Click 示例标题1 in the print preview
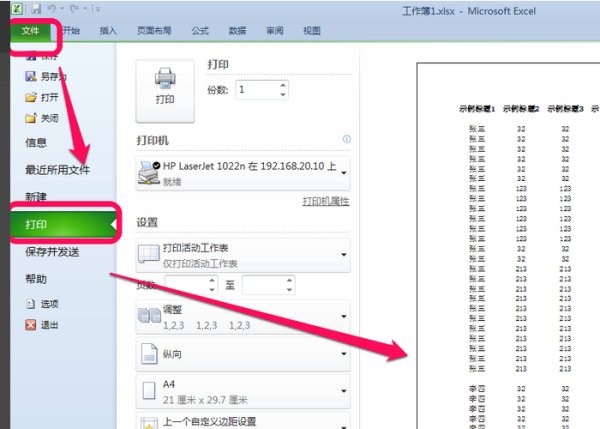Image resolution: width=600 pixels, height=429 pixels. 477,109
